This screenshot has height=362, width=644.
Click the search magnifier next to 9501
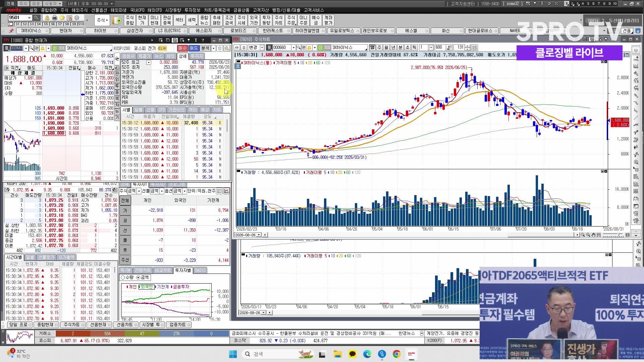[36, 17]
